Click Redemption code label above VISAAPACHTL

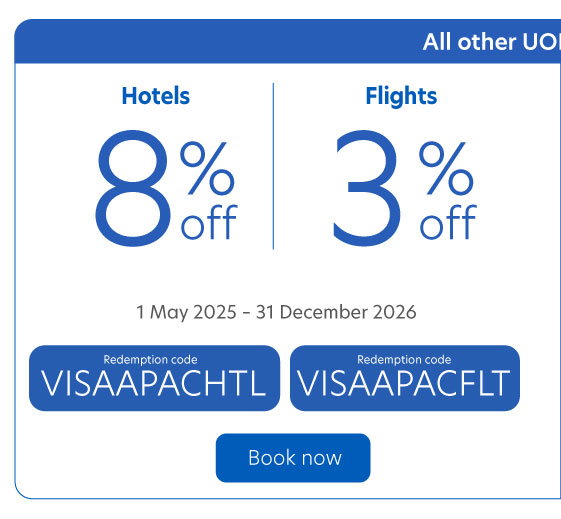point(150,359)
